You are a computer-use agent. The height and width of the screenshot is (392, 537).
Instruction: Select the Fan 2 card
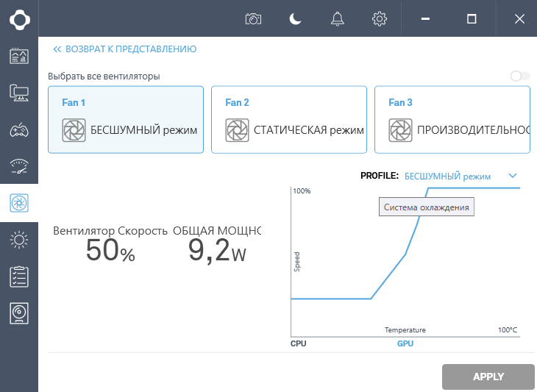pos(288,119)
